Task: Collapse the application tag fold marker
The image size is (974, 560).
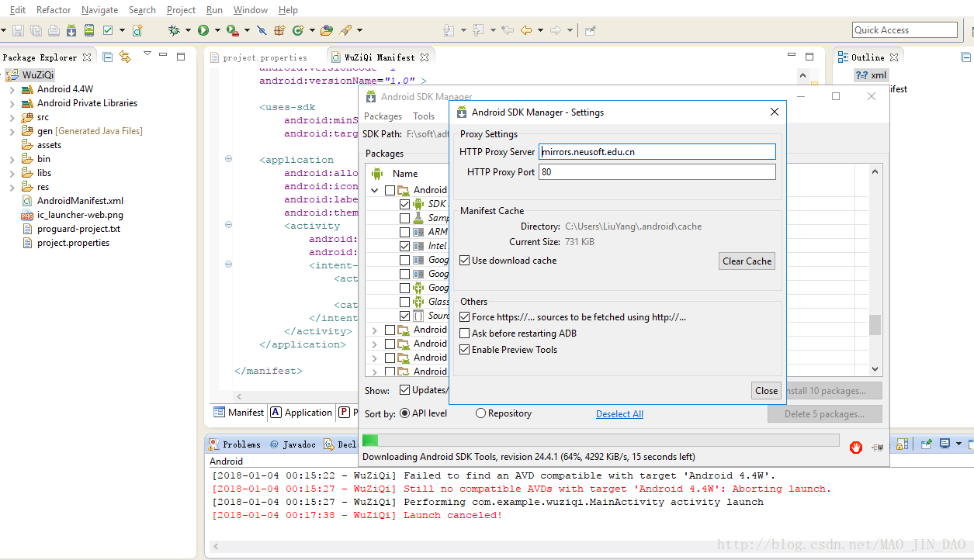Action: coord(228,159)
